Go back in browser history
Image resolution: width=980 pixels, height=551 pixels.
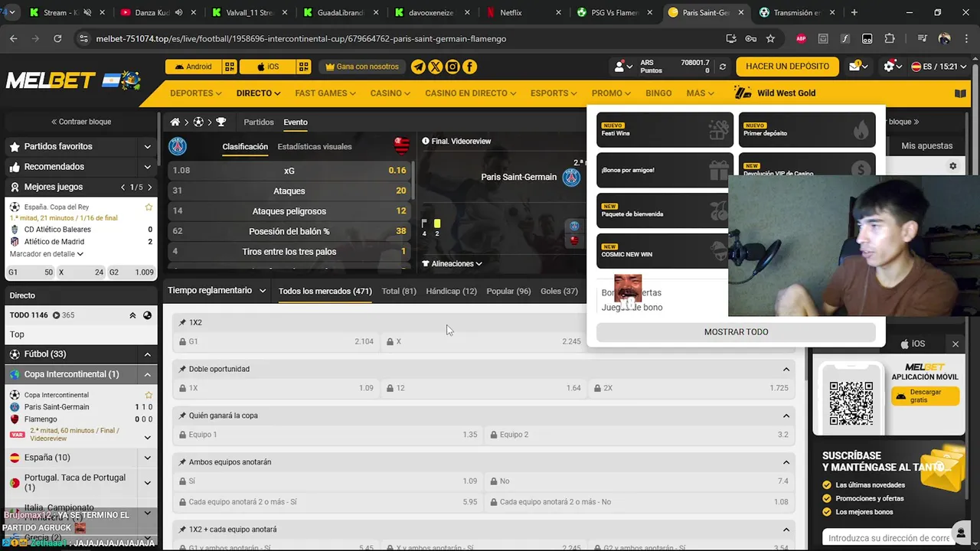point(14,38)
